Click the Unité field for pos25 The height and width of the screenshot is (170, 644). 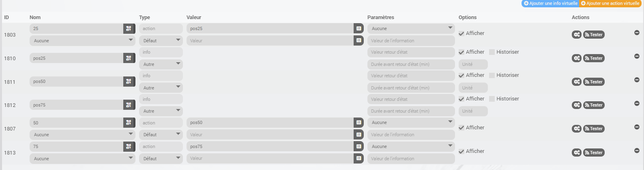473,64
